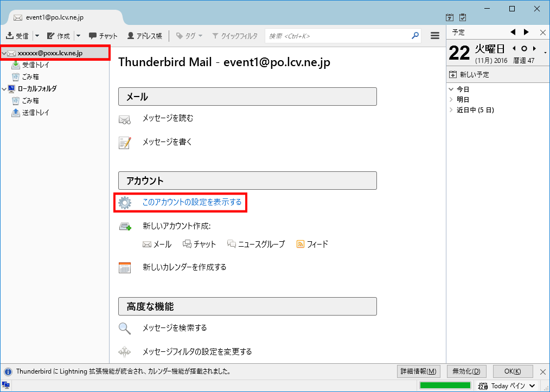Click the green progress bar in status bar
This screenshot has height=392, width=550.
445,385
